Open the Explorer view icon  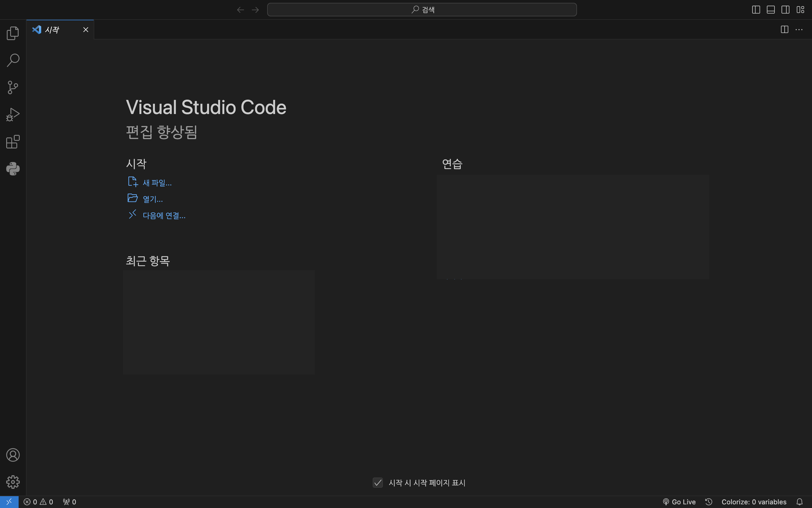[13, 33]
